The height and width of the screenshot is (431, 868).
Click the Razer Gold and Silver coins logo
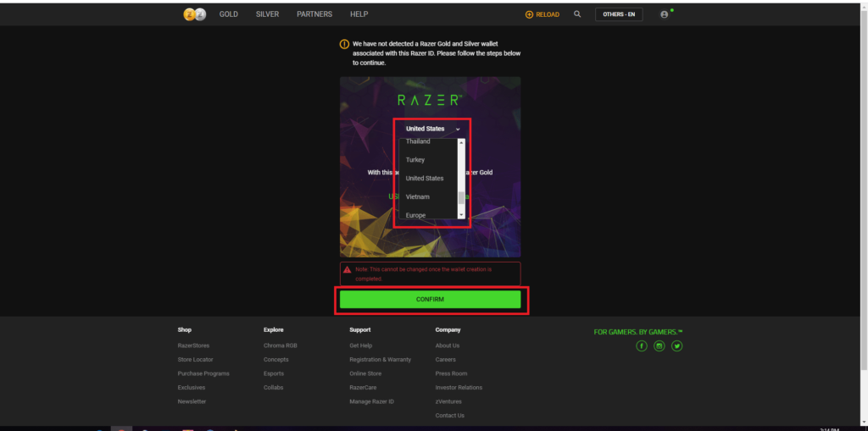(194, 14)
